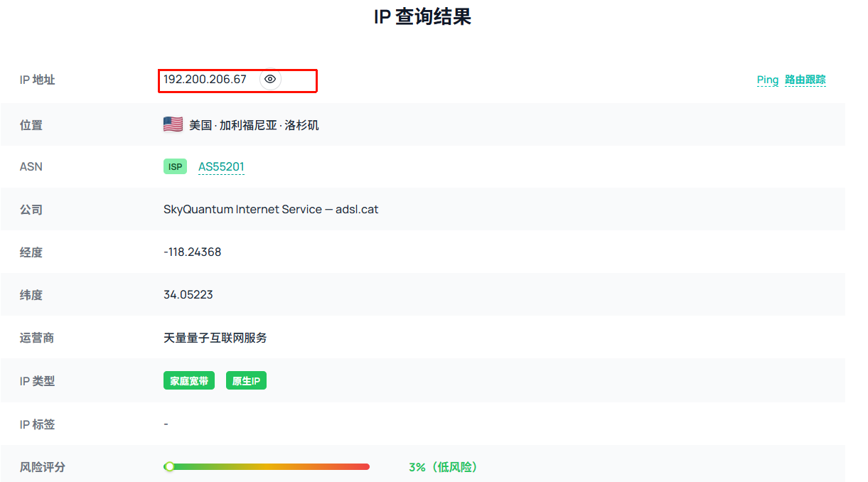868x482 pixels.
Task: Click the IP 类型 row label
Action: click(38, 381)
